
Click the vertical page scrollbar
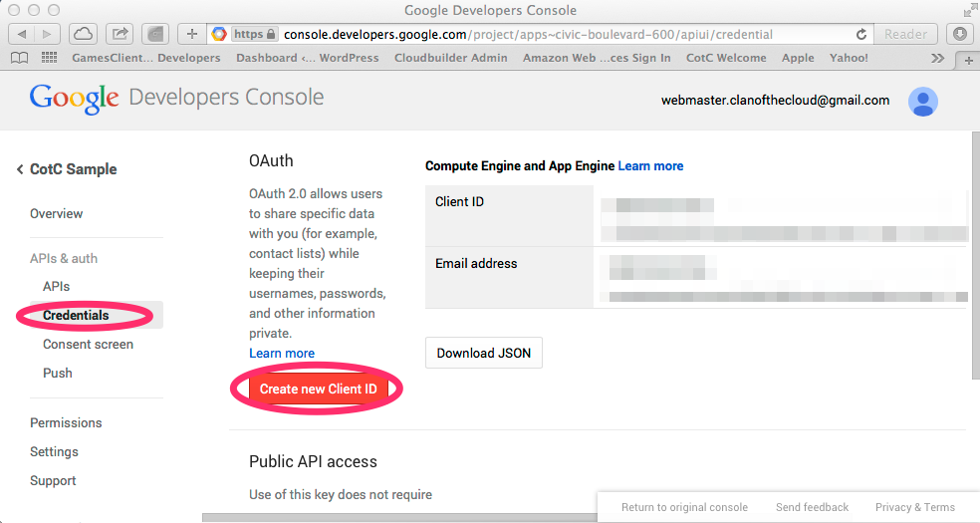(976, 255)
